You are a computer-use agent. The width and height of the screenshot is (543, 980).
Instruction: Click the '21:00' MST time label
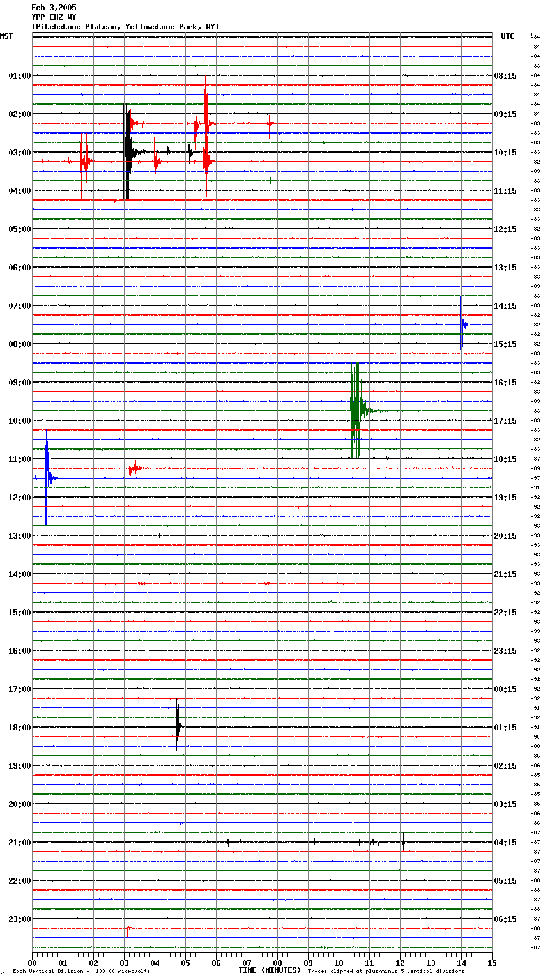pos(20,843)
